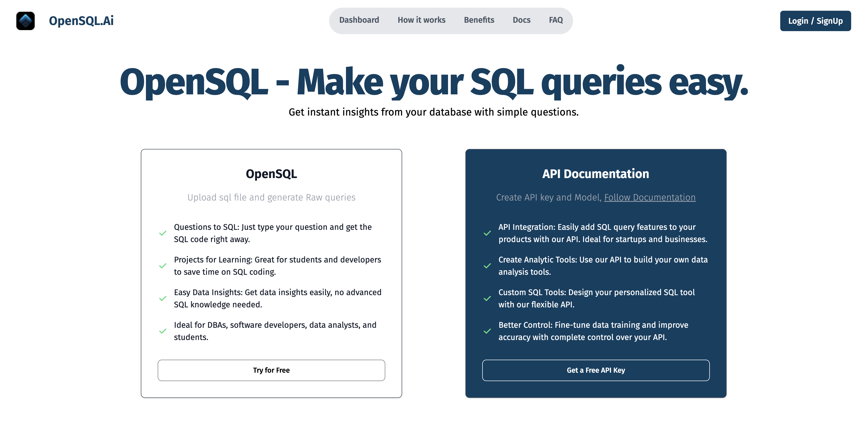Click checkmark icon beside Custom SQL Tools
This screenshot has width=868, height=427.
487,298
